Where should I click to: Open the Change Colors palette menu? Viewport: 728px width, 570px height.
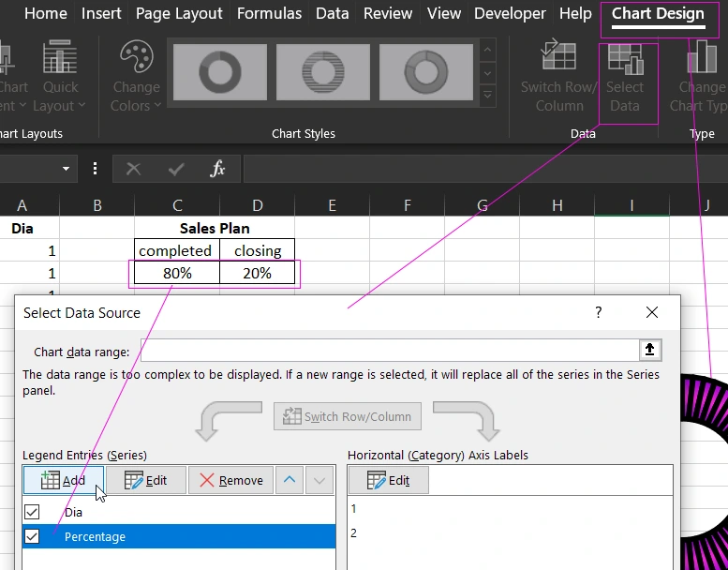click(x=136, y=77)
